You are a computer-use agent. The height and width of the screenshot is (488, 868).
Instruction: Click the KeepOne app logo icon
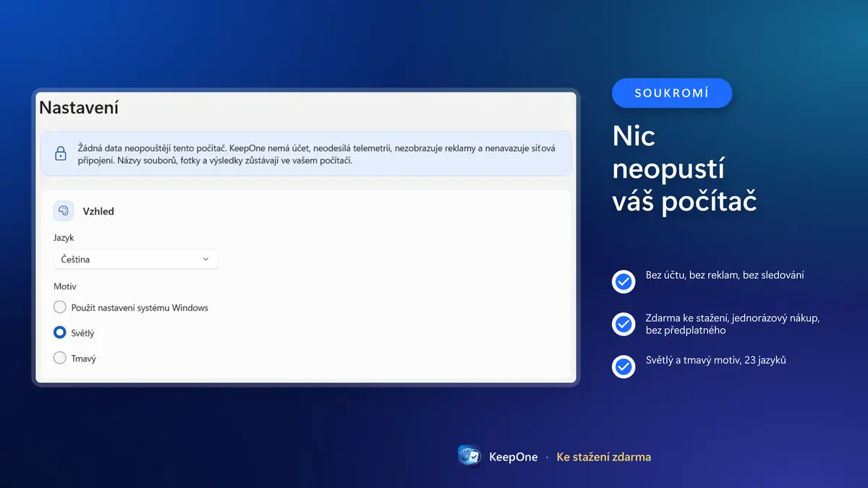tap(469, 456)
